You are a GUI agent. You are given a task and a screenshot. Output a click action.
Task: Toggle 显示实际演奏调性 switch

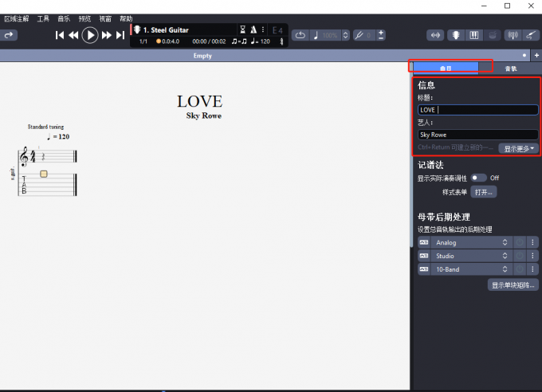click(x=478, y=178)
